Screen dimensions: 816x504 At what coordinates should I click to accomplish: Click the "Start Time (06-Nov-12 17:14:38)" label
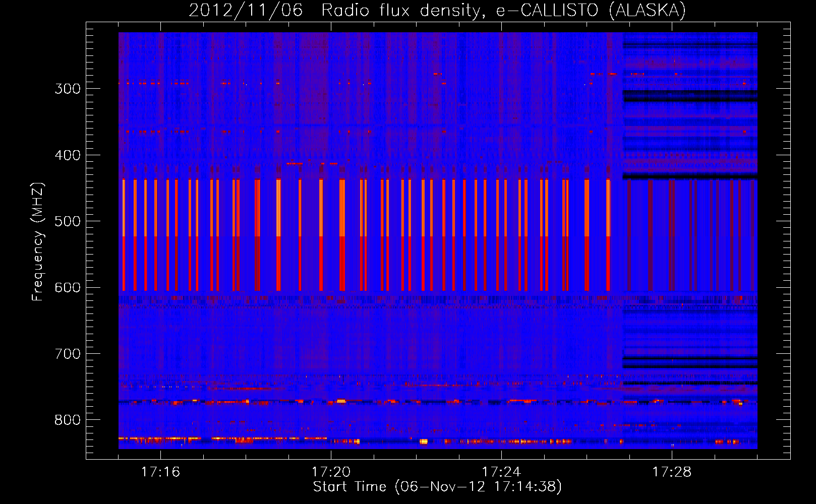tap(437, 487)
